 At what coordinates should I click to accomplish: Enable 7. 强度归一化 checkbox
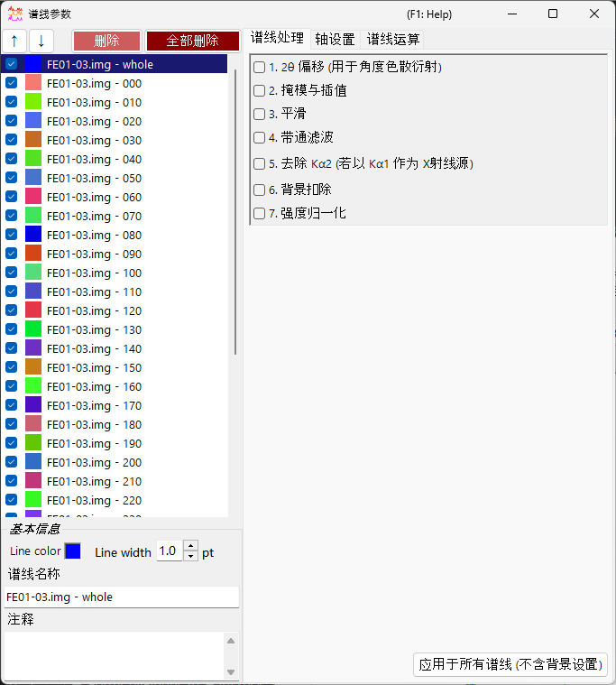[x=260, y=214]
